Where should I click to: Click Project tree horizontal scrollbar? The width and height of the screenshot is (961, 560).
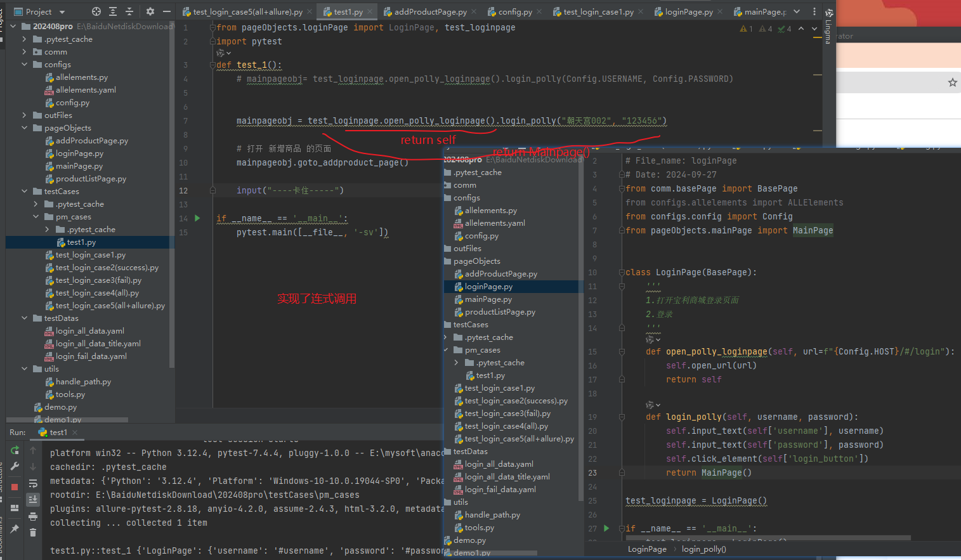pyautogui.click(x=67, y=420)
